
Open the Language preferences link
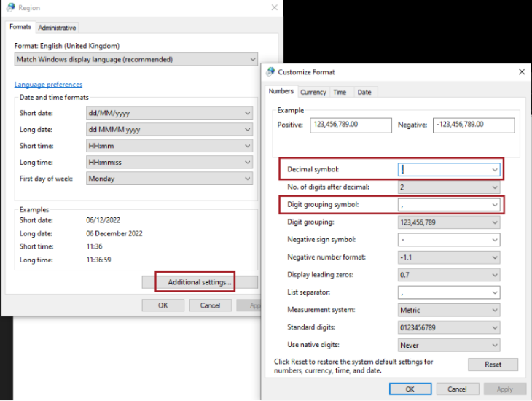[x=48, y=85]
